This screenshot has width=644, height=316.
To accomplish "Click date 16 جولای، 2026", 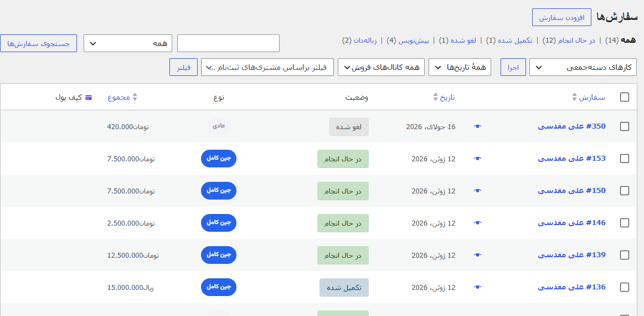I will (x=431, y=127).
